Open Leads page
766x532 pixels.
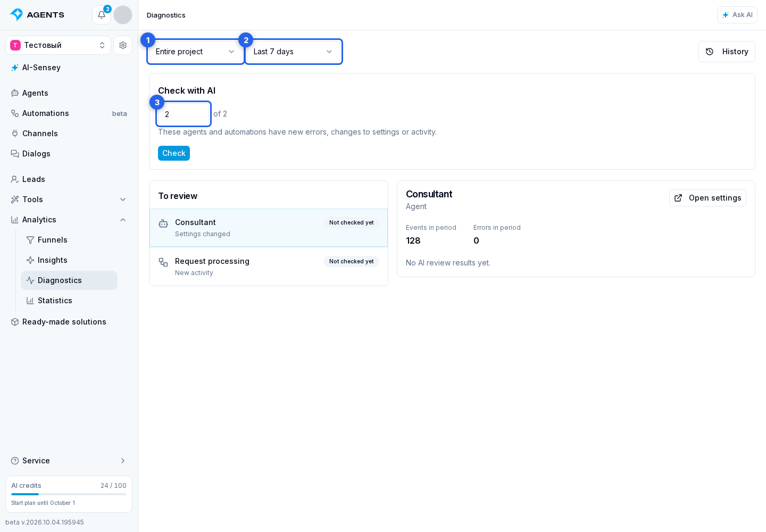coord(69,179)
